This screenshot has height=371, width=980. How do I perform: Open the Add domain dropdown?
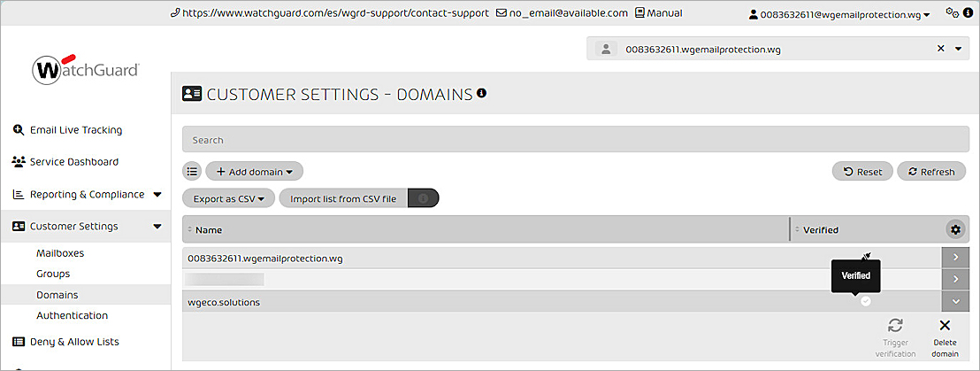coord(254,171)
